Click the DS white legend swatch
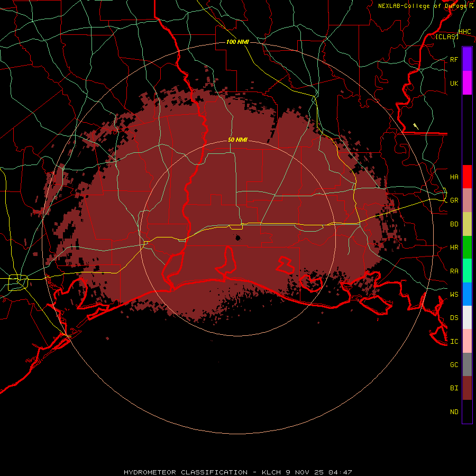This screenshot has height=476, width=476. point(467,317)
